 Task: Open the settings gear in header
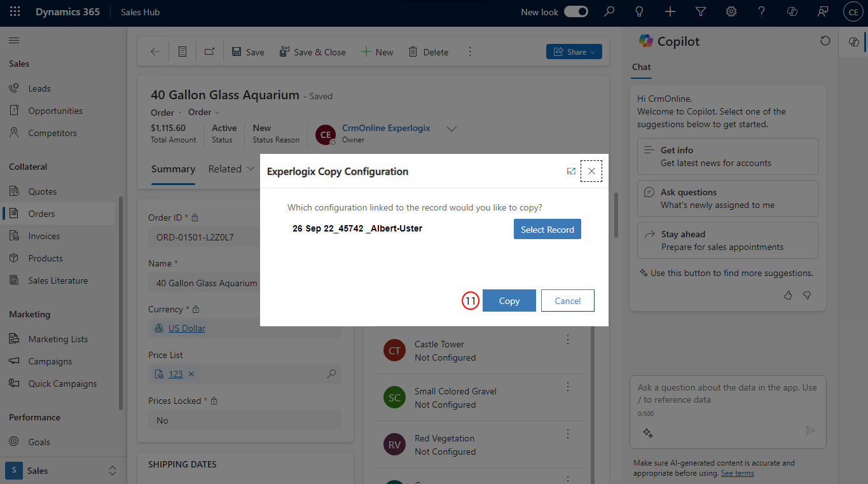(731, 11)
